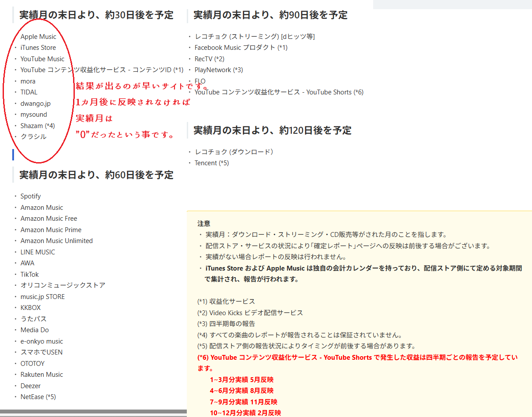Click the Apple Music list entry

click(x=38, y=37)
